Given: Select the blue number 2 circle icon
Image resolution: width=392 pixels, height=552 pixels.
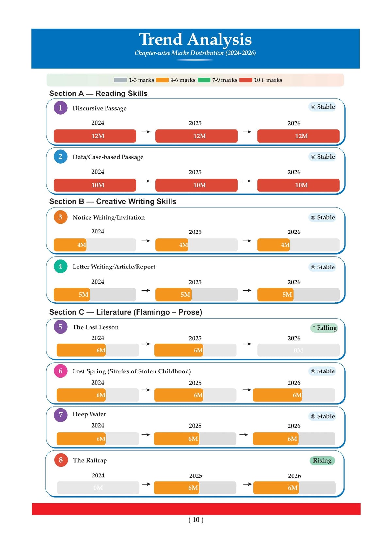Looking at the screenshot, I should pos(60,157).
